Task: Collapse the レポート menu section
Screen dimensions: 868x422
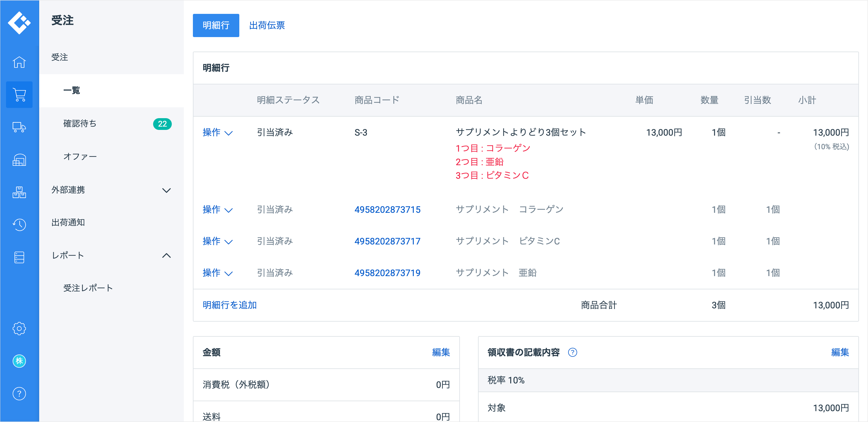Action: click(x=166, y=256)
